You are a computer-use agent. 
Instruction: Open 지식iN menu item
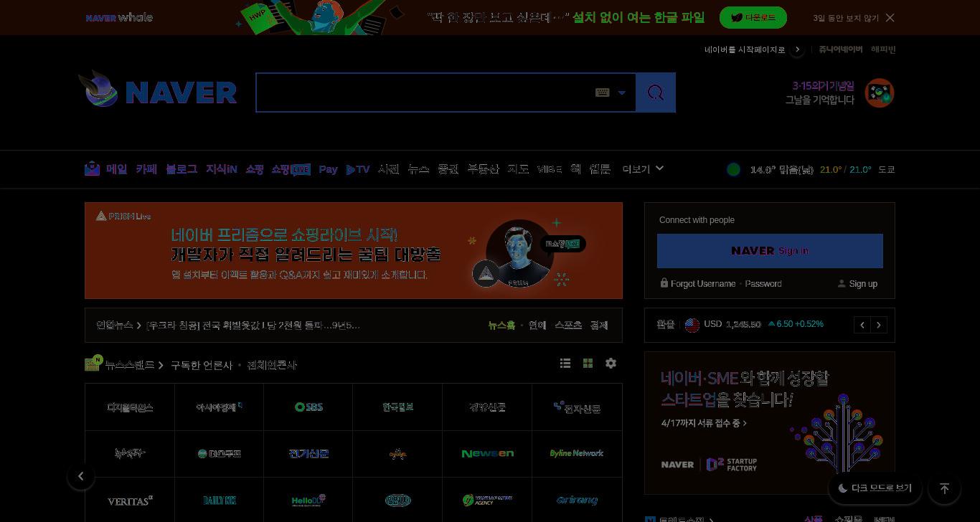(222, 169)
